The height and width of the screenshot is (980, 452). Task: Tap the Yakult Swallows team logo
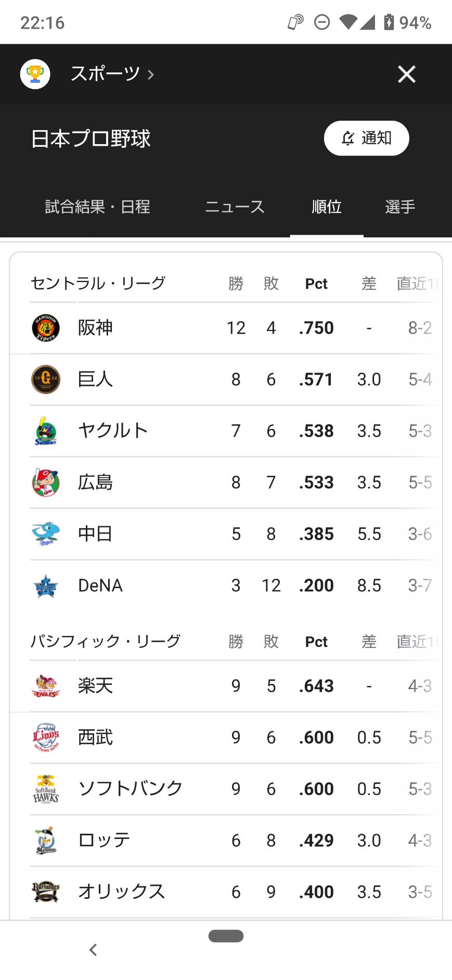[46, 431]
